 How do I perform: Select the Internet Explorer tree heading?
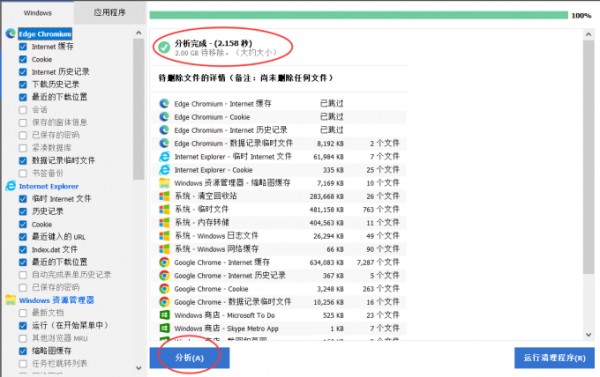[x=49, y=186]
